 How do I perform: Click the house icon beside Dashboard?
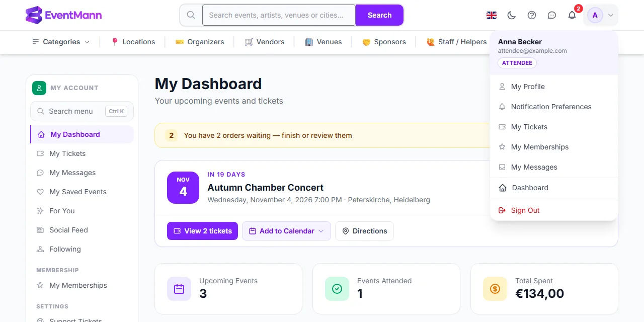point(502,188)
